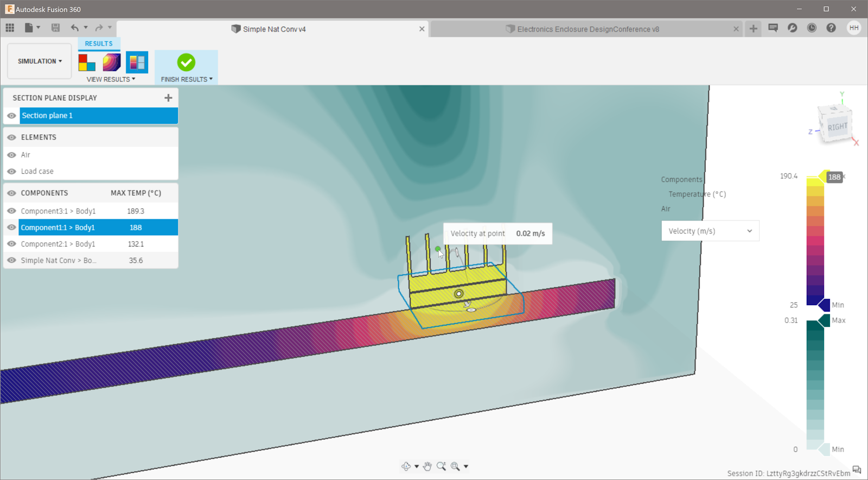Image resolution: width=868 pixels, height=480 pixels.
Task: Expand the FINISH RESULTS menu
Action: tap(187, 79)
